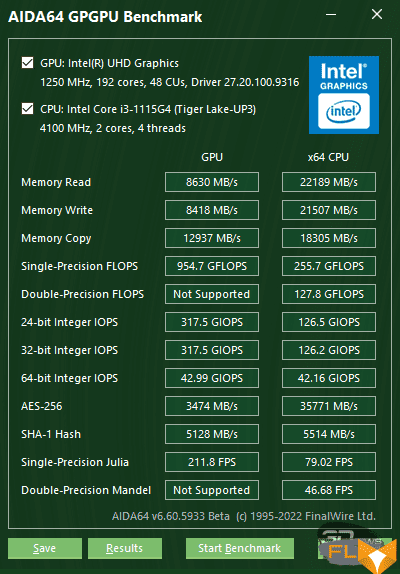The height and width of the screenshot is (574, 400).
Task: Click the CPU Double-Precision FLOPS 127.8 GFLOPS box
Action: (x=329, y=294)
